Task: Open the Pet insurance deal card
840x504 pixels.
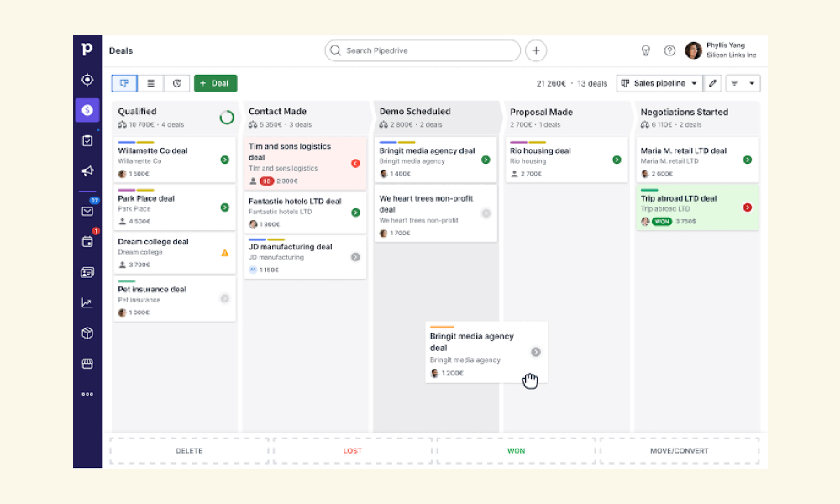Action: point(175,298)
